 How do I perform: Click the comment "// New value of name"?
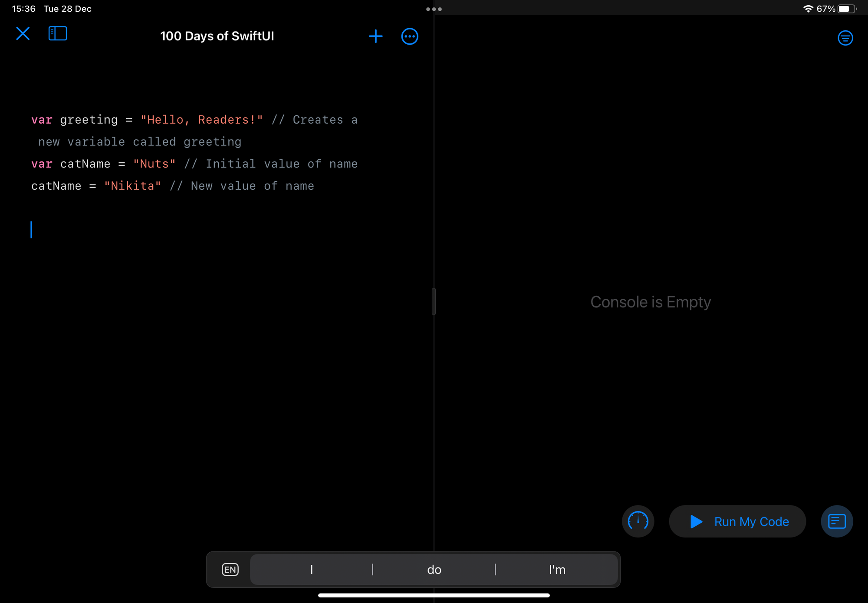coord(242,186)
